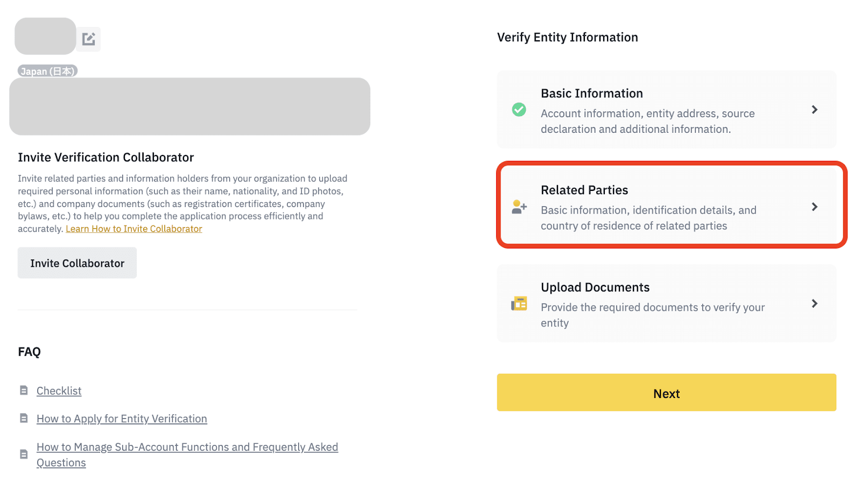The image size is (861, 504).
Task: Open the Checklist FAQ link
Action: (59, 391)
